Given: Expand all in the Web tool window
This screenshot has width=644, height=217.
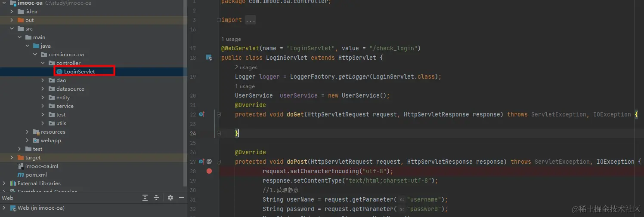Looking at the screenshot, I should pos(145,198).
